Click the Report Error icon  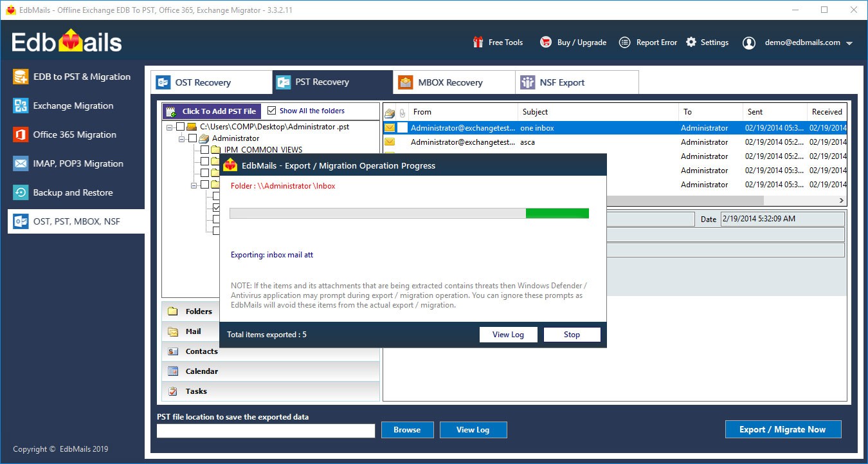tap(624, 42)
